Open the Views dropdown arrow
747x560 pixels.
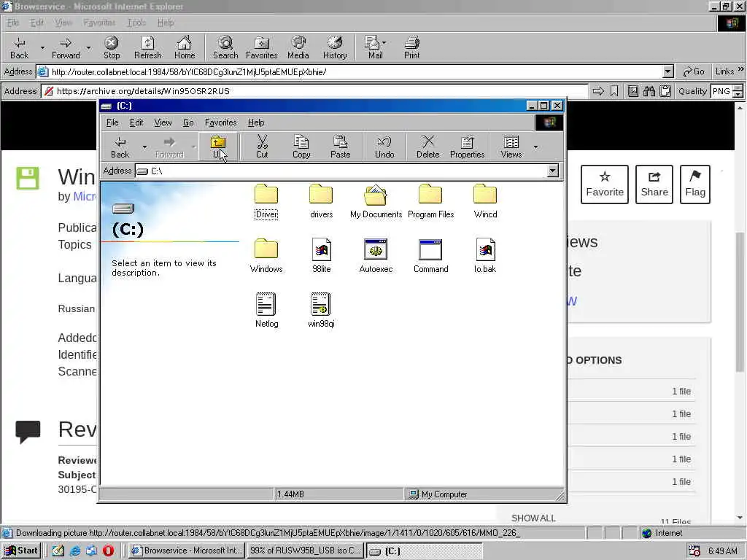click(535, 147)
